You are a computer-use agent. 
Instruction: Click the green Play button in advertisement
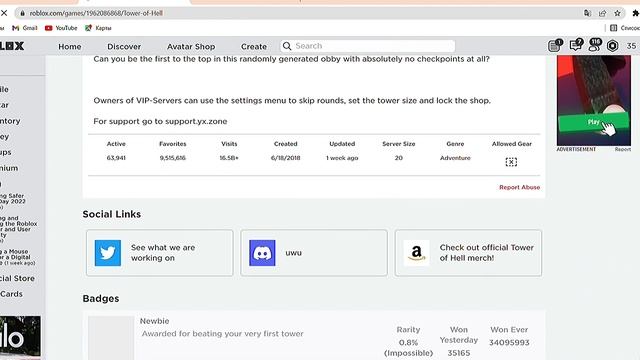(593, 122)
